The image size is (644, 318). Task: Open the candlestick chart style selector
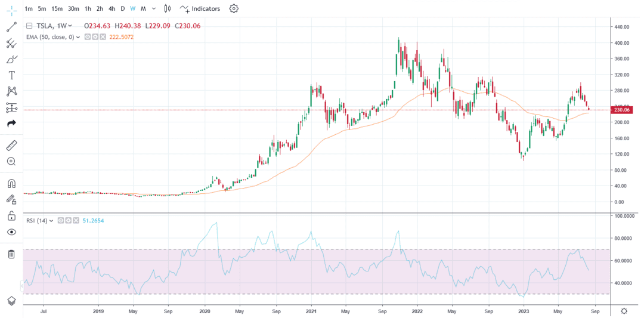(167, 8)
